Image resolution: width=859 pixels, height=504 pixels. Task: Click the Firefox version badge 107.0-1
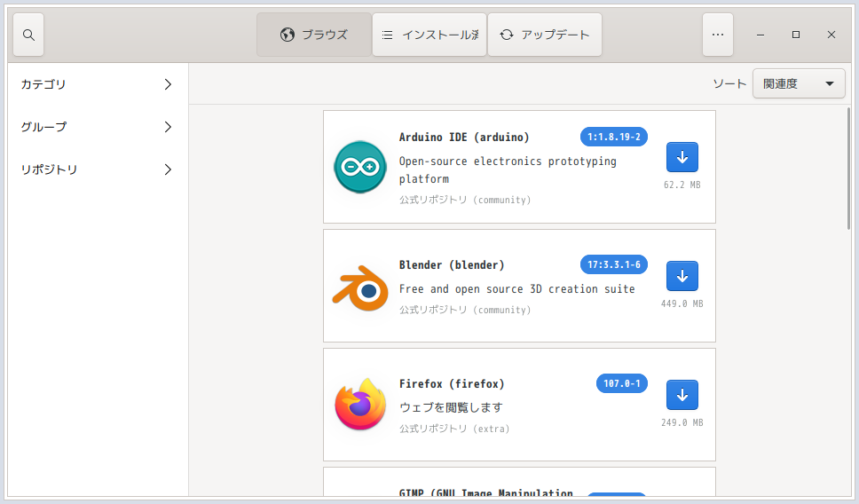coord(622,383)
